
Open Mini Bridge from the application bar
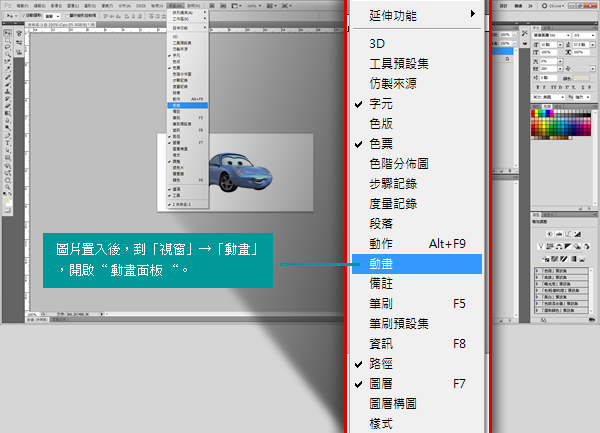pyautogui.click(x=223, y=6)
